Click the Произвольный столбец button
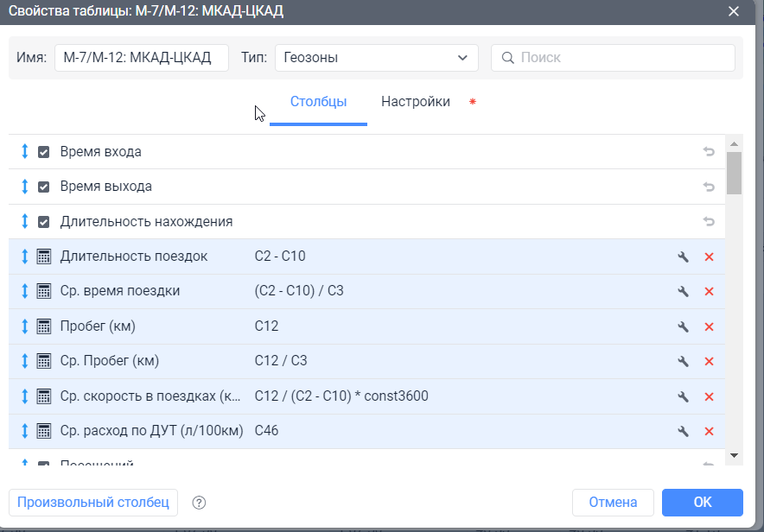764x532 pixels. pyautogui.click(x=93, y=502)
